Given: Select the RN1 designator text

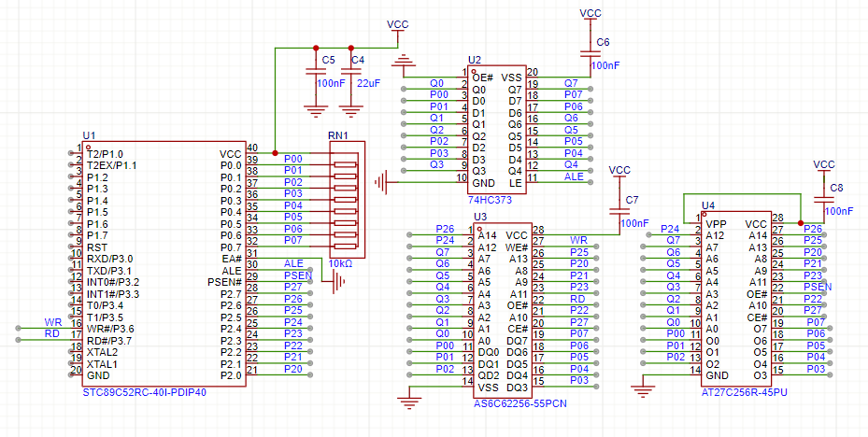Looking at the screenshot, I should pos(340,135).
